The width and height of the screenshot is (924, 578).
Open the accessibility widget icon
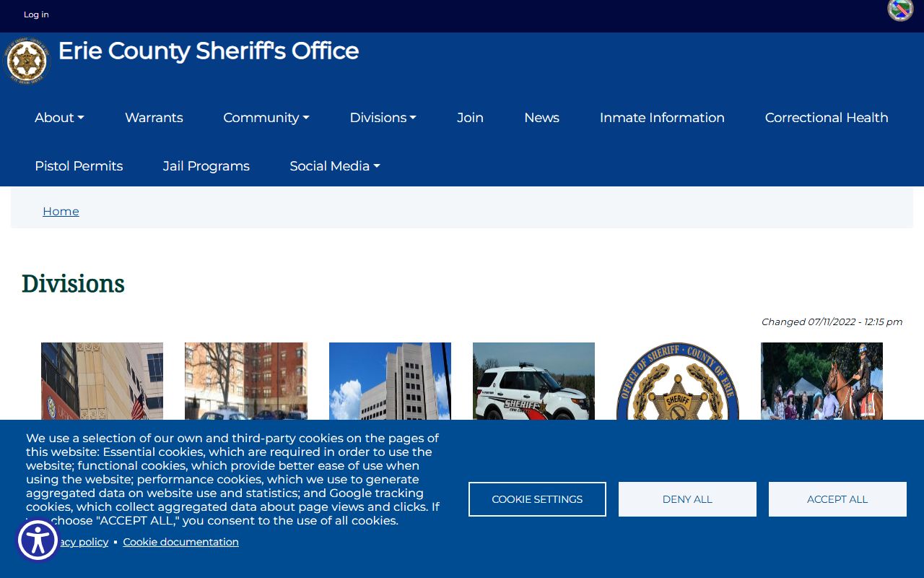[38, 540]
